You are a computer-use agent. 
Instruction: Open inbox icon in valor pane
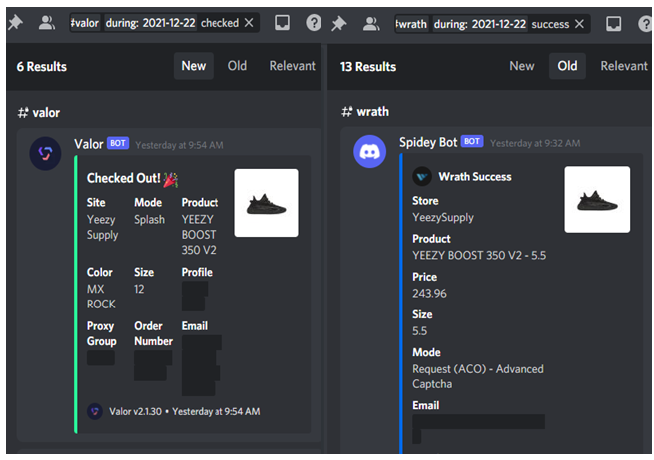pos(282,23)
